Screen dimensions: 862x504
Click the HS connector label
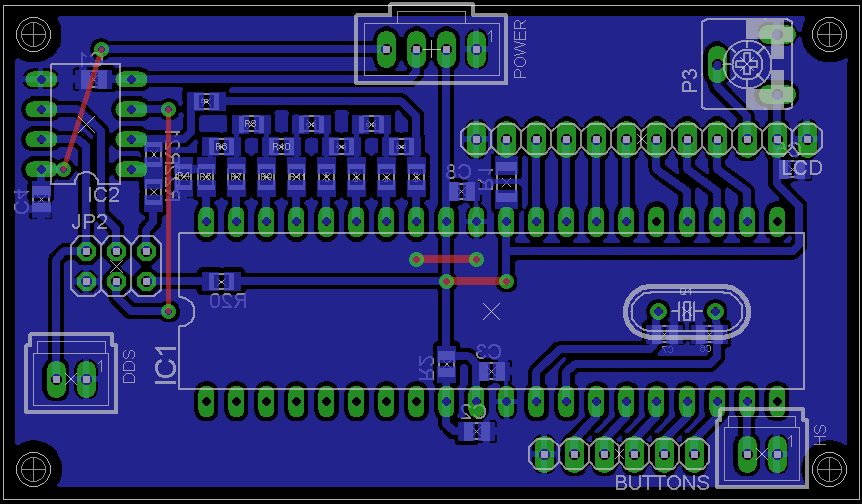(x=820, y=435)
